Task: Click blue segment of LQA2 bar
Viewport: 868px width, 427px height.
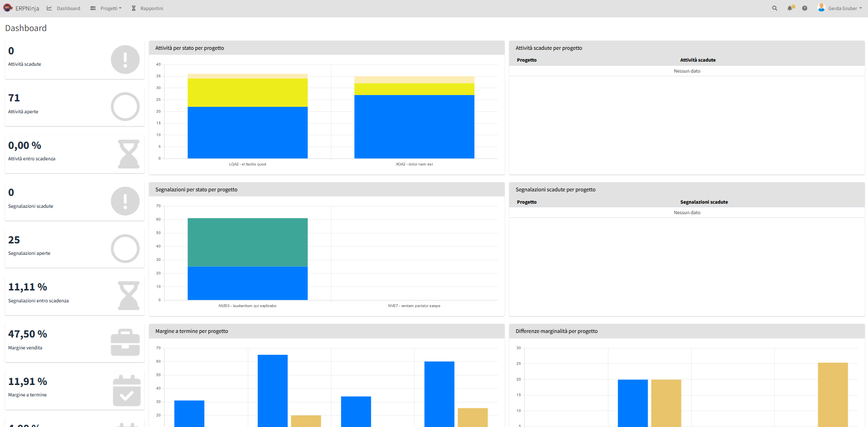Action: pos(248,132)
